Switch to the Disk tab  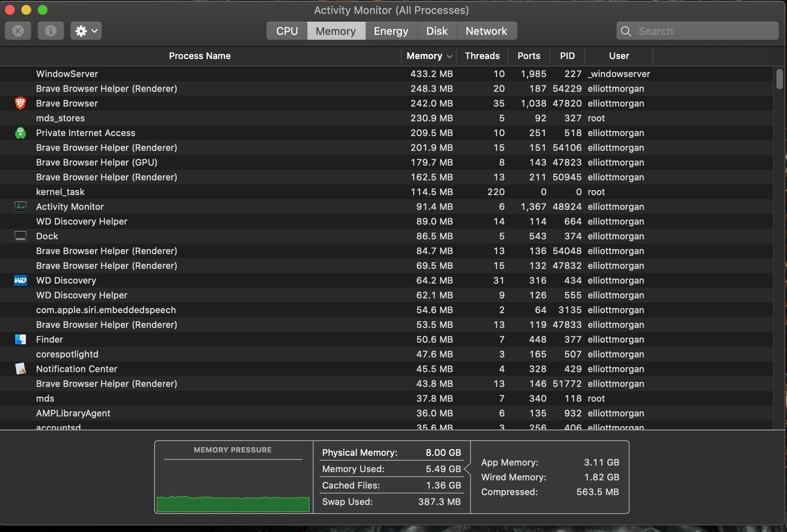pos(437,31)
